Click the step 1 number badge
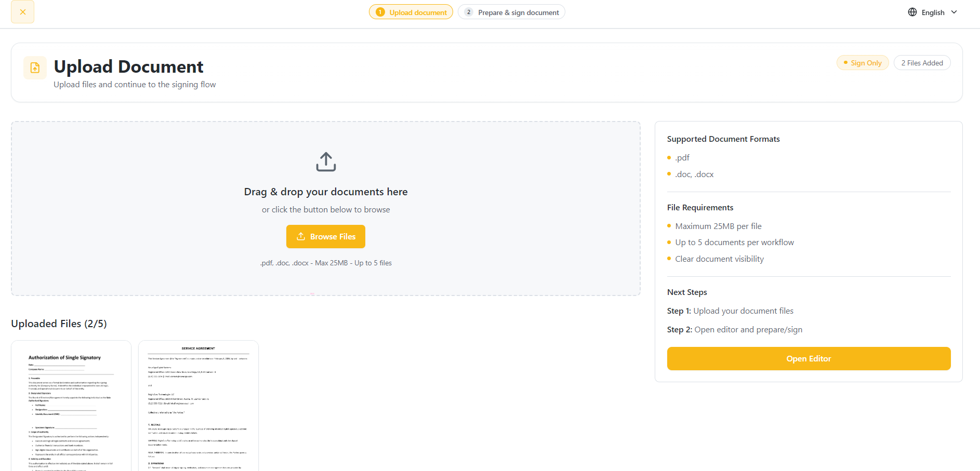This screenshot has height=471, width=980. [380, 12]
